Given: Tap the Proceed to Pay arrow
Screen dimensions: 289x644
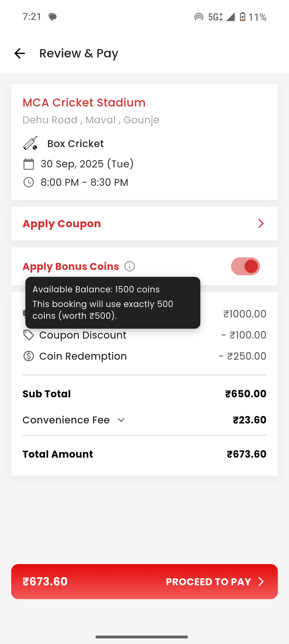Looking at the screenshot, I should click(x=261, y=582).
